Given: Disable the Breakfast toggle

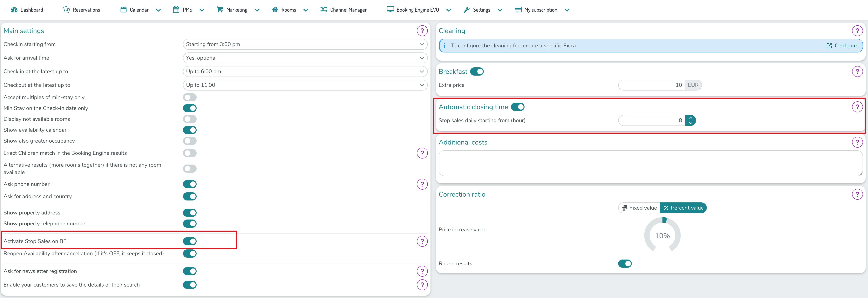Looking at the screenshot, I should [477, 71].
